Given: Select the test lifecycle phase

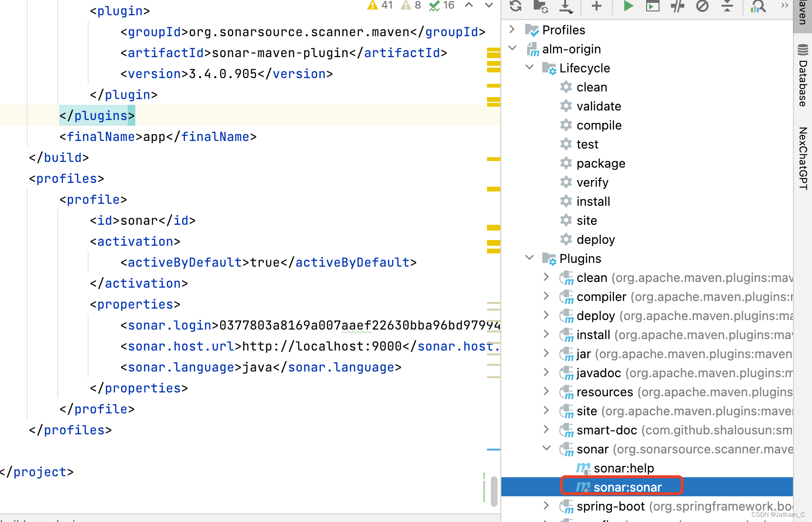Looking at the screenshot, I should click(587, 144).
